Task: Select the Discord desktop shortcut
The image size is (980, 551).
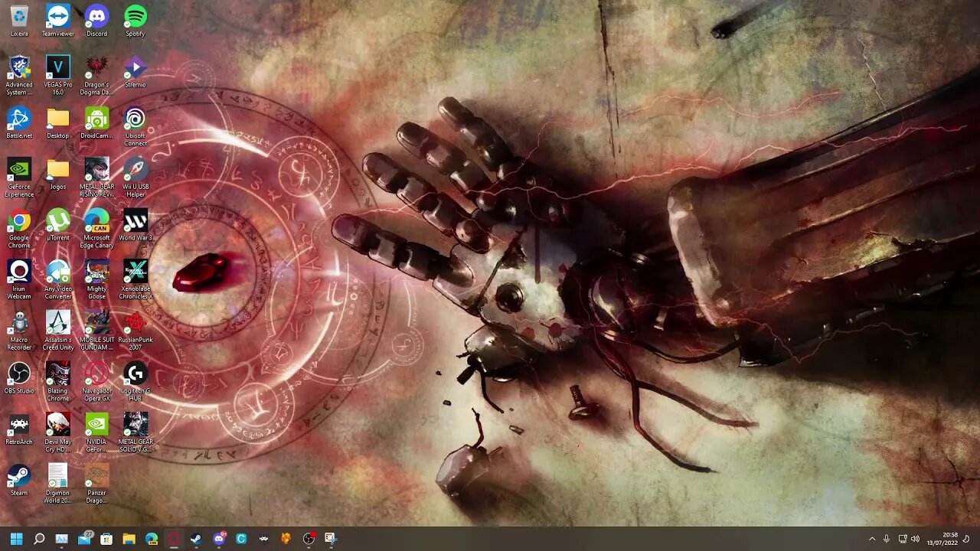Action: pos(96,21)
